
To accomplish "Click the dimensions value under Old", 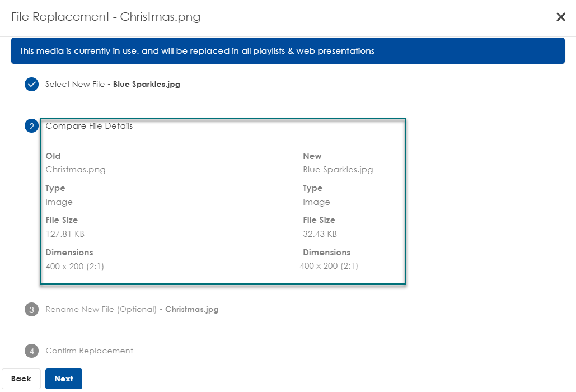I will (x=74, y=267).
